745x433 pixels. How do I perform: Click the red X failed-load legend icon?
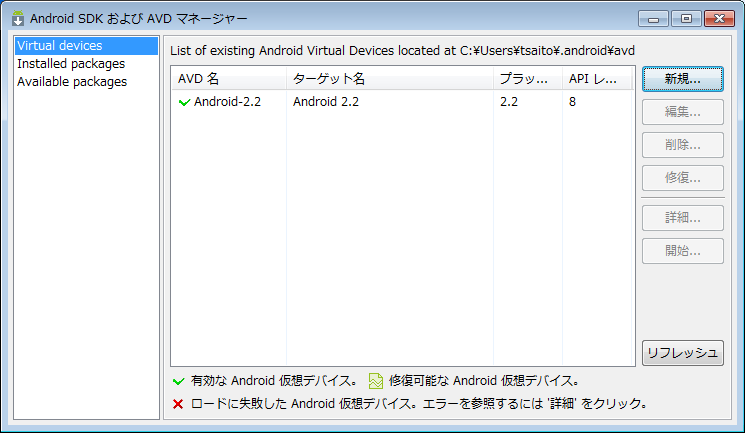(178, 405)
